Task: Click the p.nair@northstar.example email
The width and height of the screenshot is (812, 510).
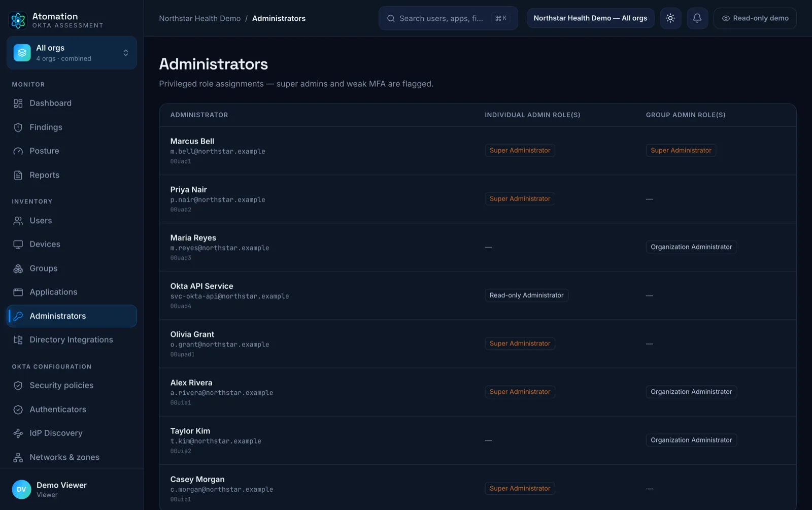Action: pyautogui.click(x=218, y=200)
